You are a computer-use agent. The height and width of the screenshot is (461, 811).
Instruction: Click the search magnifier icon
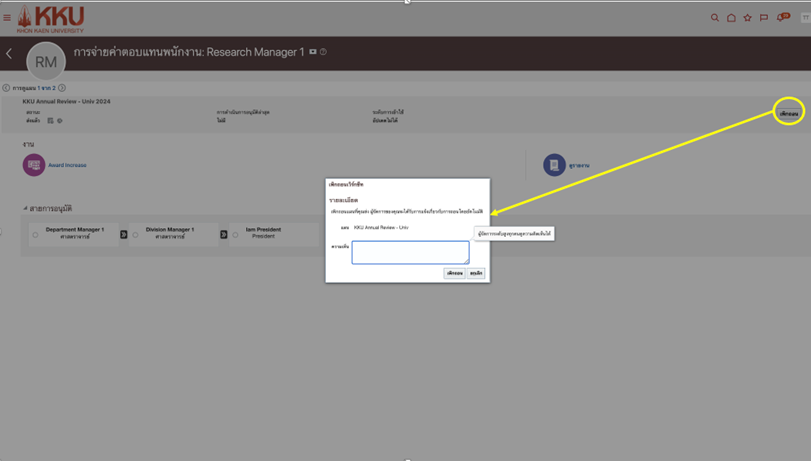coord(715,18)
